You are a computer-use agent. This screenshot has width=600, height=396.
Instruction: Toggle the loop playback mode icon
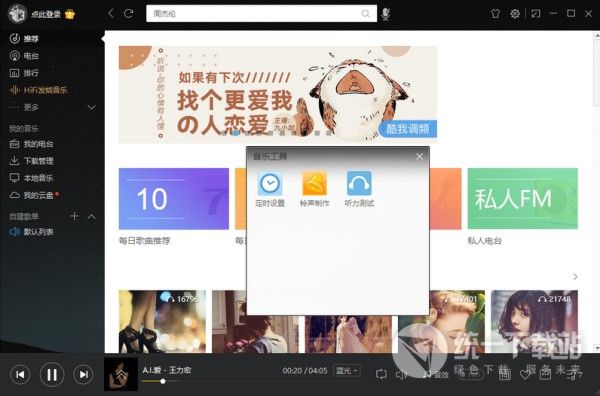[x=381, y=374]
